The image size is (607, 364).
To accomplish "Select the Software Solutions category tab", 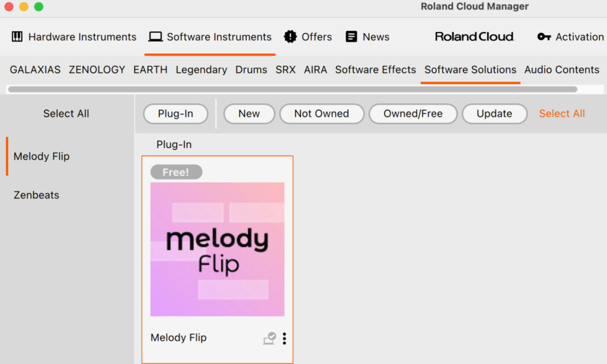I will click(470, 70).
